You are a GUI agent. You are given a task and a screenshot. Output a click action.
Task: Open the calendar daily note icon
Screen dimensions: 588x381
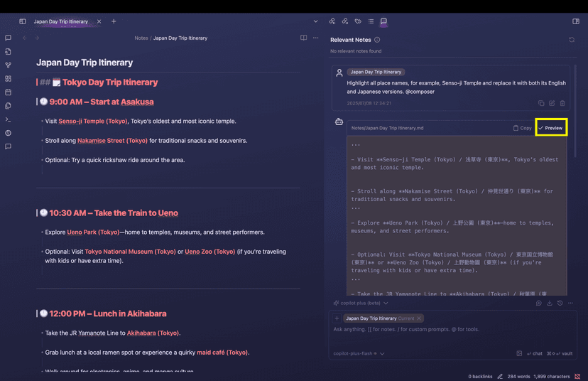pos(9,92)
